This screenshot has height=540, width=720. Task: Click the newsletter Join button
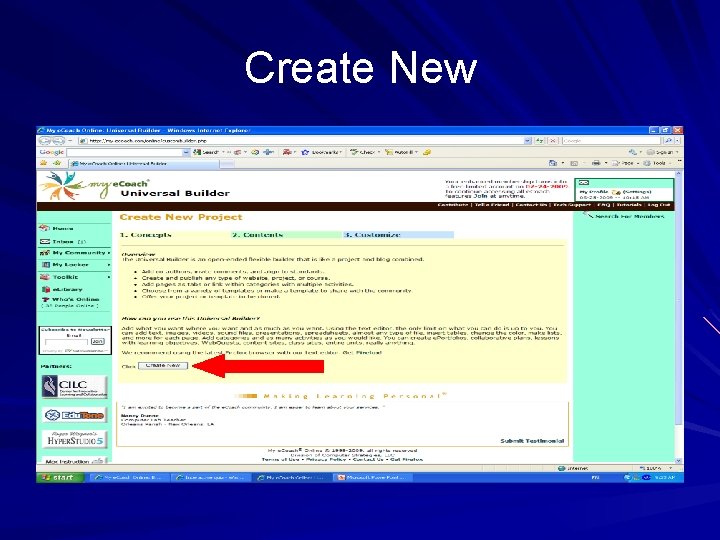pos(97,342)
